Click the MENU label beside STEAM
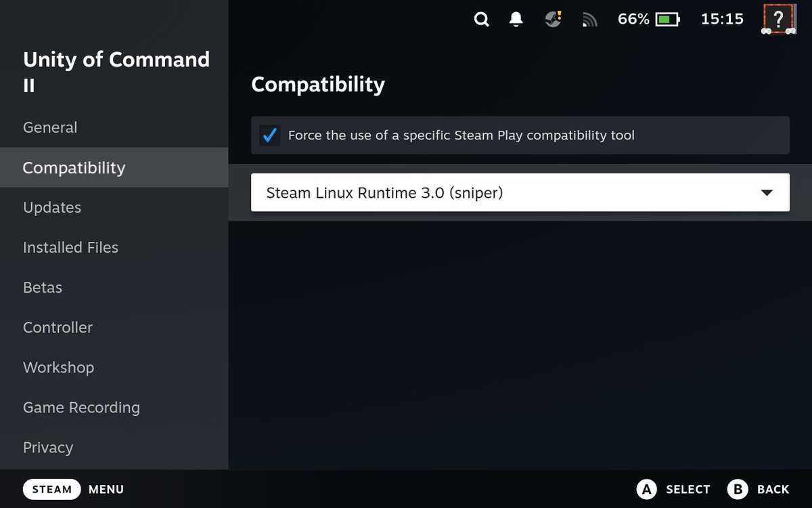This screenshot has width=812, height=508. point(106,489)
